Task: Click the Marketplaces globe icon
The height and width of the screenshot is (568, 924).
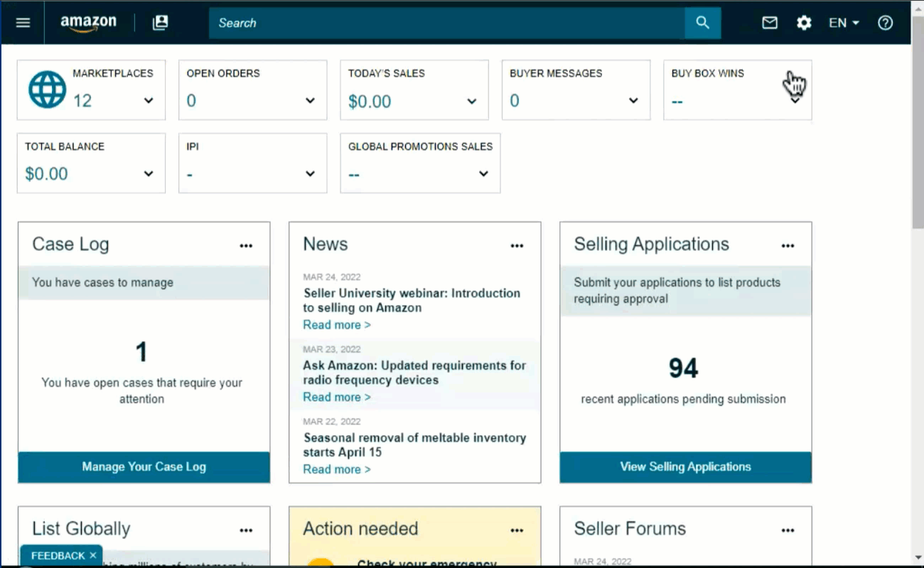Action: tap(47, 90)
